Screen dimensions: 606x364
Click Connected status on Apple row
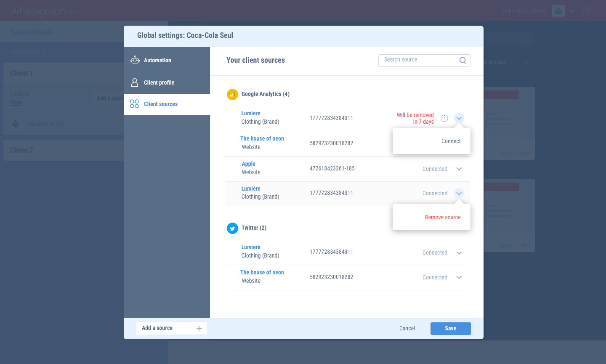pos(435,169)
